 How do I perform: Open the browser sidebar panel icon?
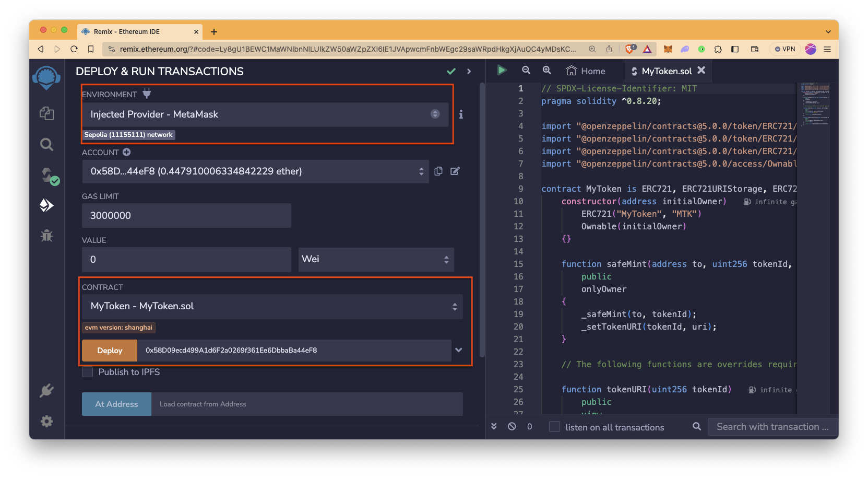(x=735, y=49)
